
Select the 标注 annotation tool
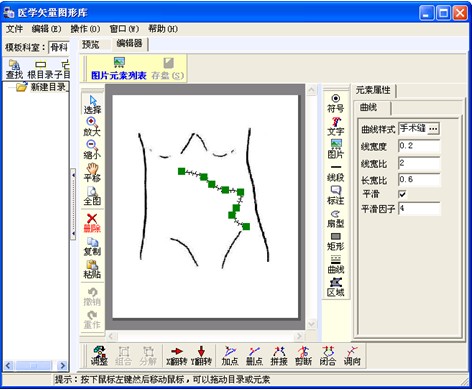pyautogui.click(x=336, y=195)
